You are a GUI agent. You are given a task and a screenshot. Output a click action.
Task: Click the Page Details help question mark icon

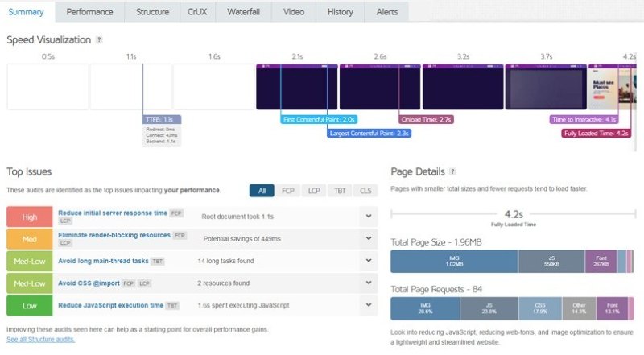pos(453,171)
